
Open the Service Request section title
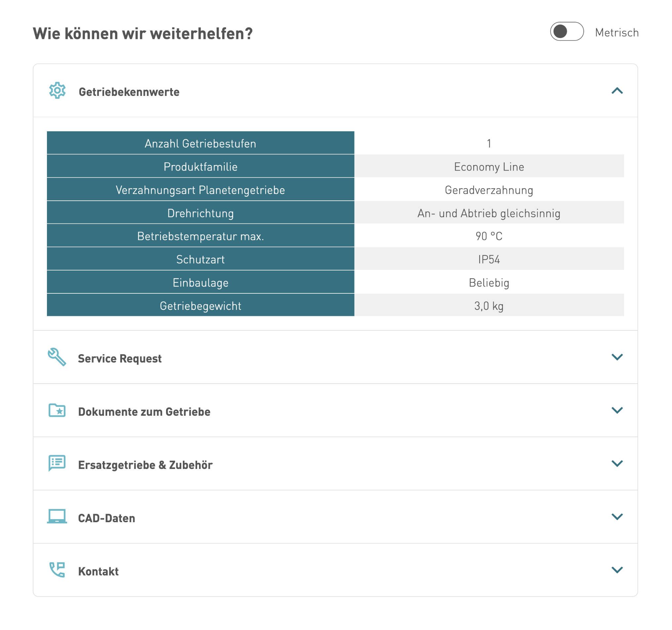(x=120, y=358)
